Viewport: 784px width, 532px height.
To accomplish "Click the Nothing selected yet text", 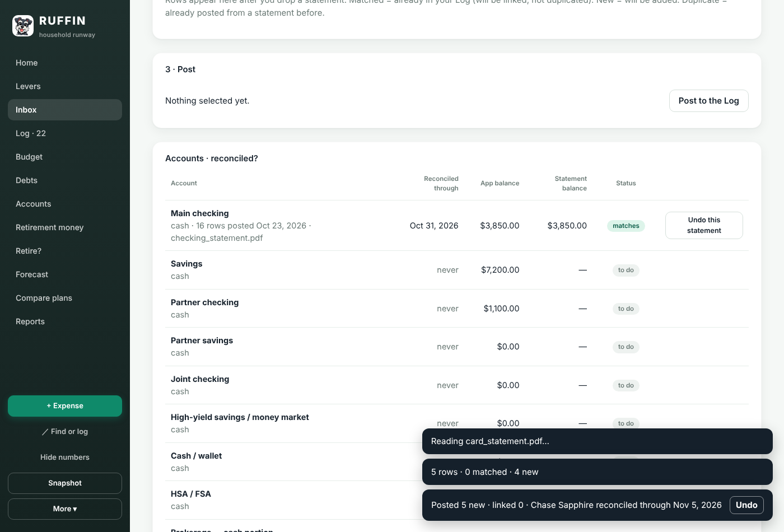I will tap(207, 101).
